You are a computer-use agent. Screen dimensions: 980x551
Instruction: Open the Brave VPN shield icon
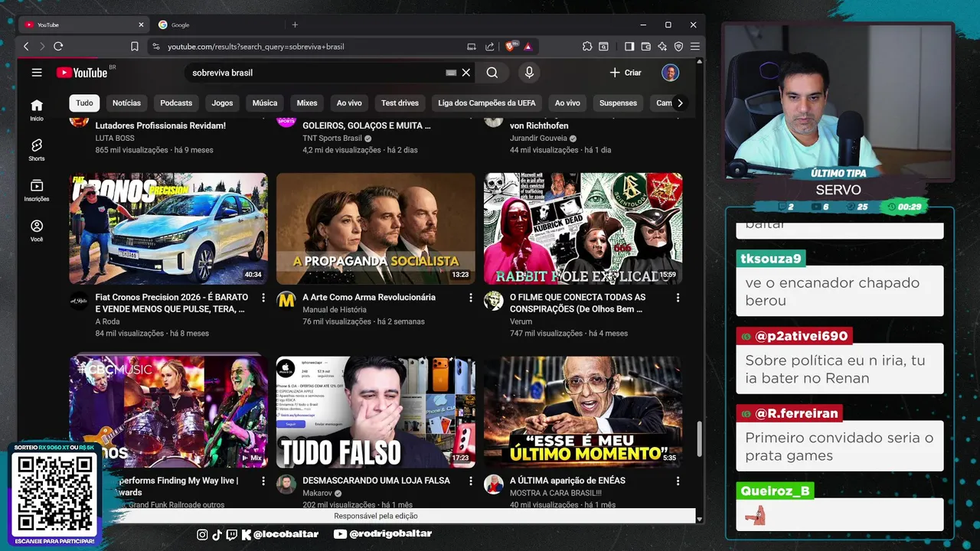678,47
